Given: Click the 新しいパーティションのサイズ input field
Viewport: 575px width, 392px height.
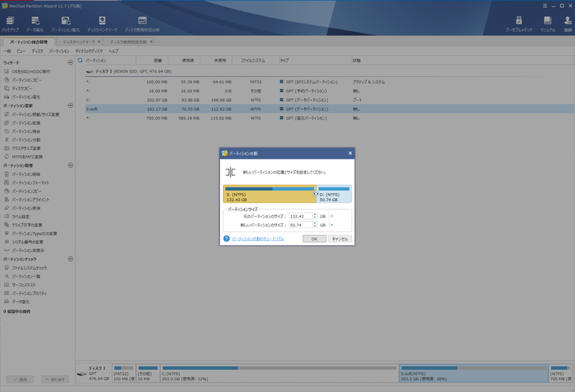Looking at the screenshot, I should [x=300, y=225].
